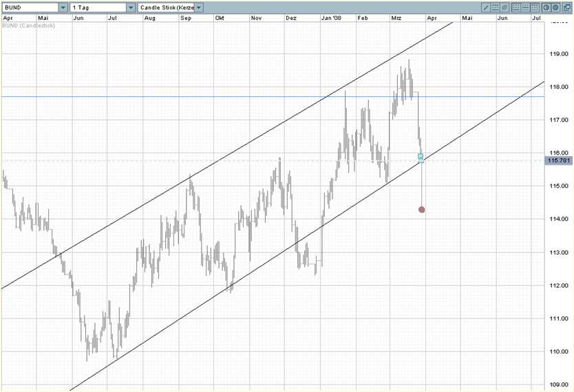The width and height of the screenshot is (574, 392).
Task: Select the light blue square order marker
Action: [x=421, y=157]
